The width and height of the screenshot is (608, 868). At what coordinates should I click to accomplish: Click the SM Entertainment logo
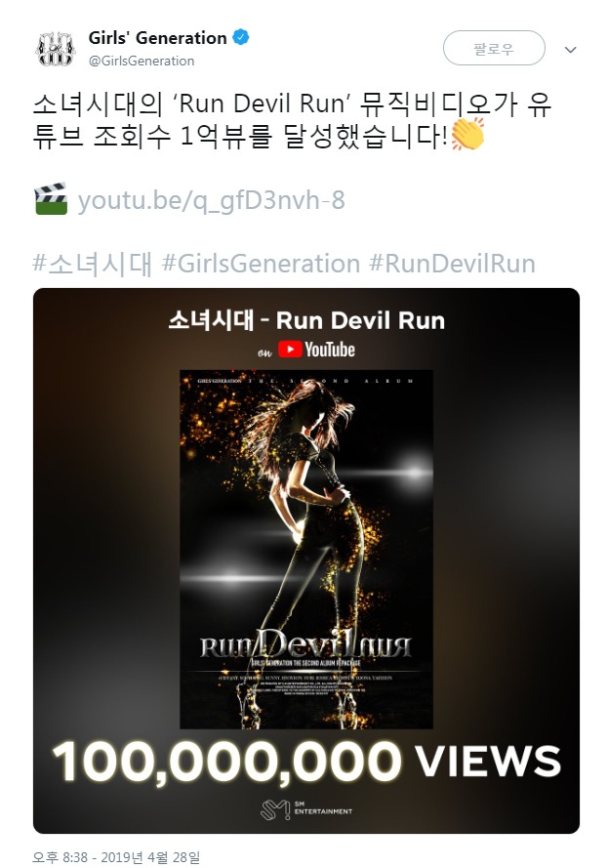tap(305, 808)
